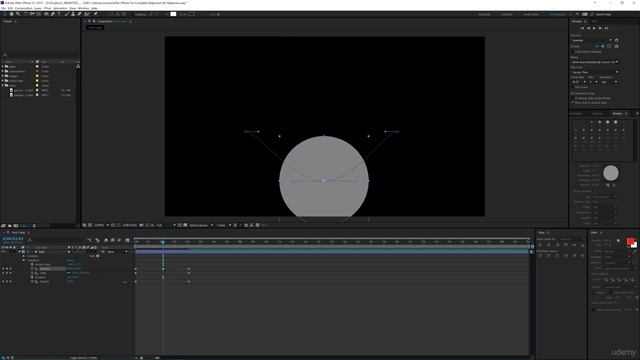
Task: Open the Animation menu
Action: pyautogui.click(x=60, y=8)
